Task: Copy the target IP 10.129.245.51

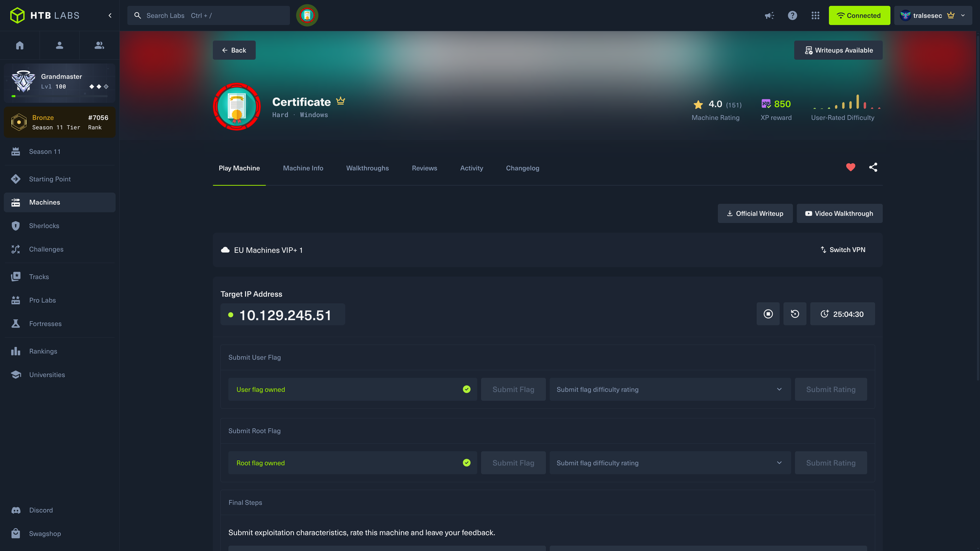Action: coord(283,314)
